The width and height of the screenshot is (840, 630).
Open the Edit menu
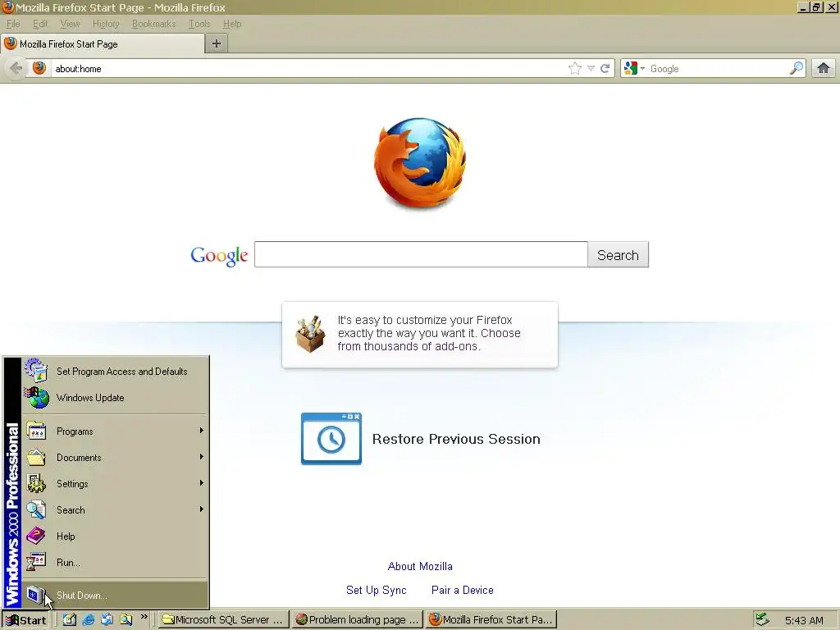39,24
